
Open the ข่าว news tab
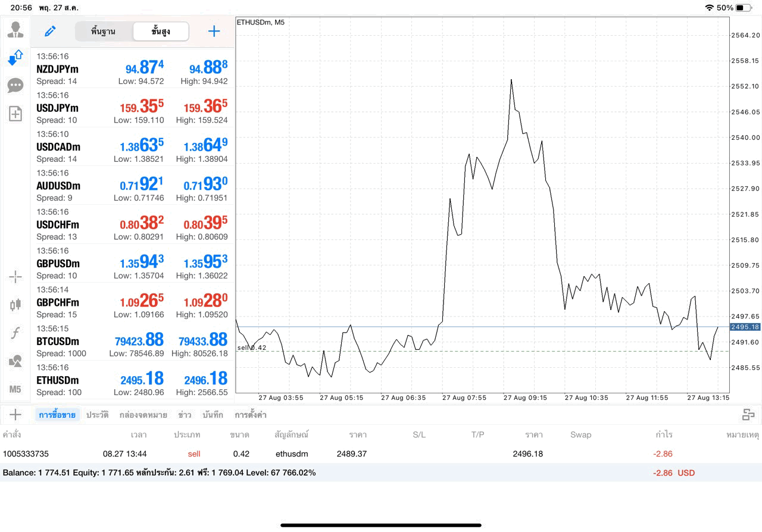[185, 415]
